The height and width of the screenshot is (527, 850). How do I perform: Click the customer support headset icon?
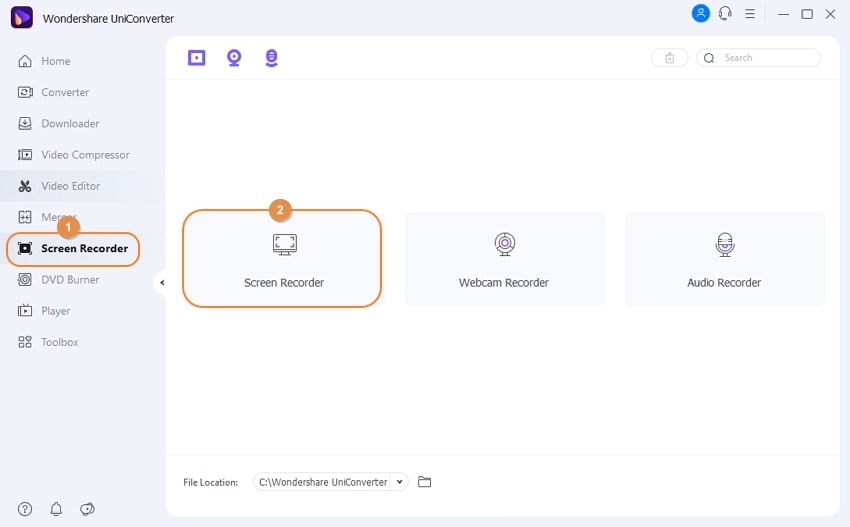(x=725, y=14)
